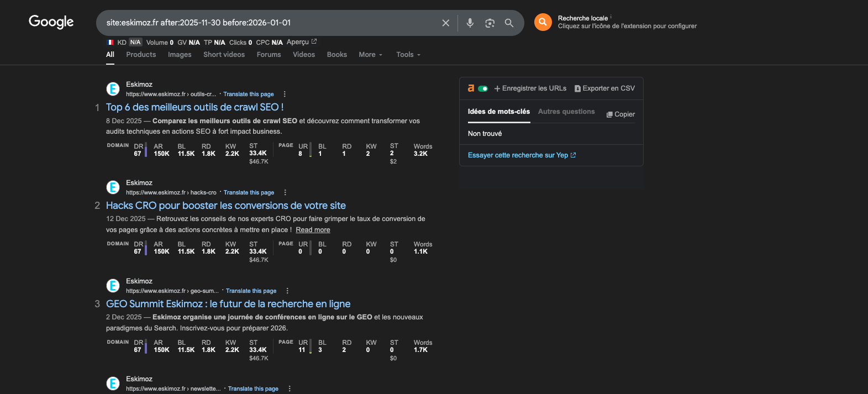Viewport: 868px width, 394px height.
Task: Start voice search with the microphone icon
Action: click(x=470, y=23)
